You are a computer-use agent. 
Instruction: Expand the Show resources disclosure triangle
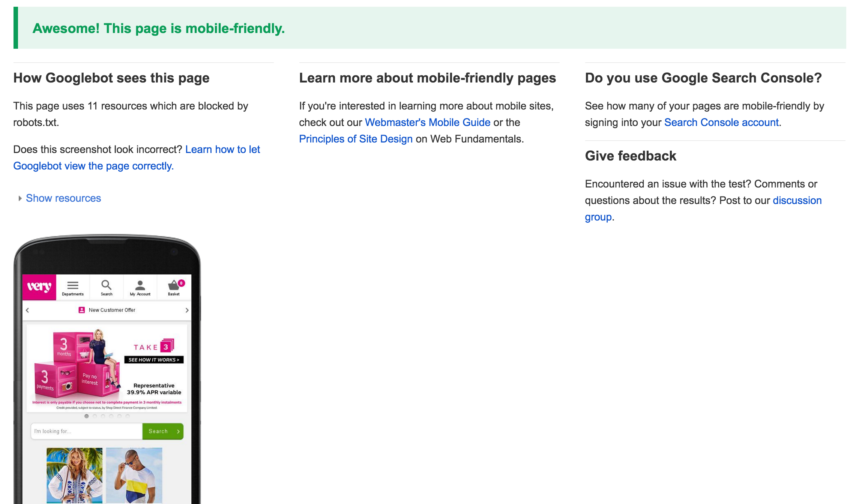click(20, 198)
